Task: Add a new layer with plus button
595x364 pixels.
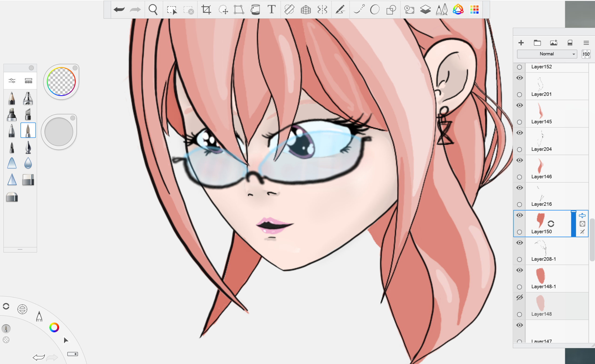Action: pyautogui.click(x=521, y=43)
